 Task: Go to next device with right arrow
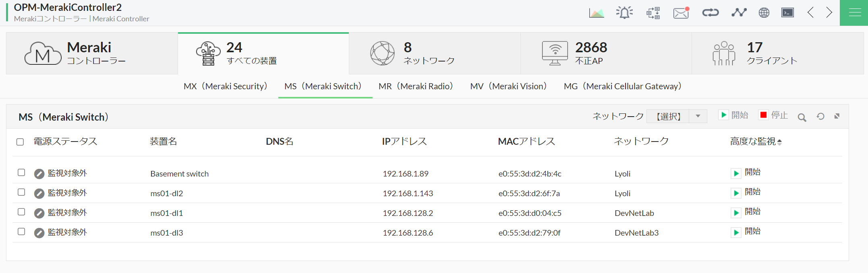[x=829, y=13]
